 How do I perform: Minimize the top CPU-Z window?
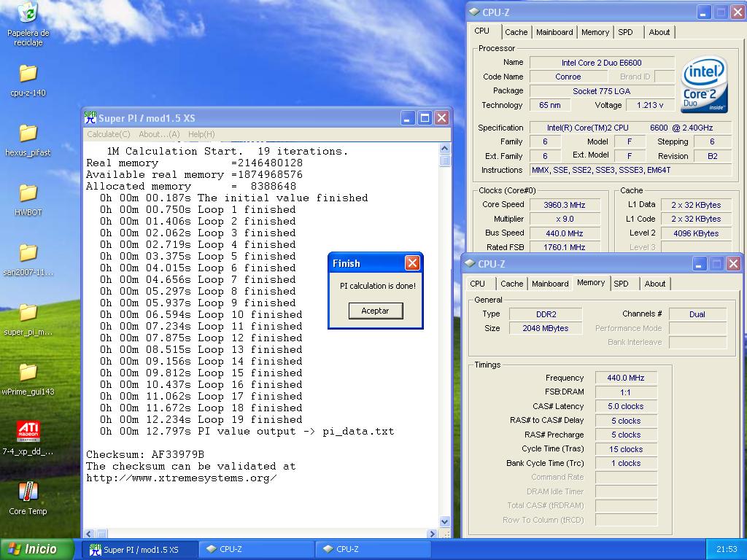point(704,12)
